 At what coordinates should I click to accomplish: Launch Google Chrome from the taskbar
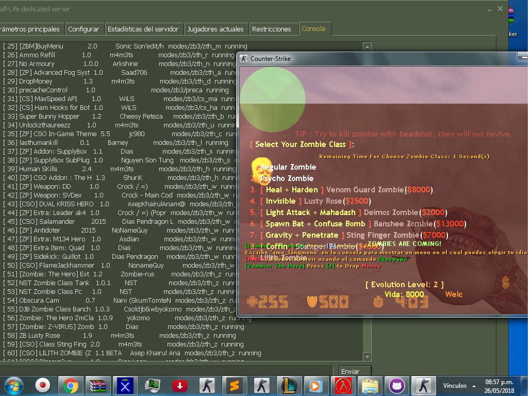point(71,386)
